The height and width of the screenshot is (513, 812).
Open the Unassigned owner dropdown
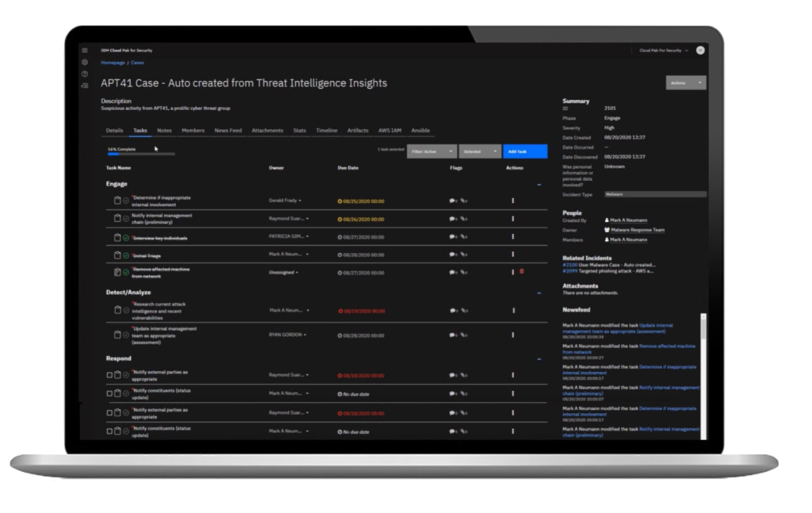coord(283,272)
